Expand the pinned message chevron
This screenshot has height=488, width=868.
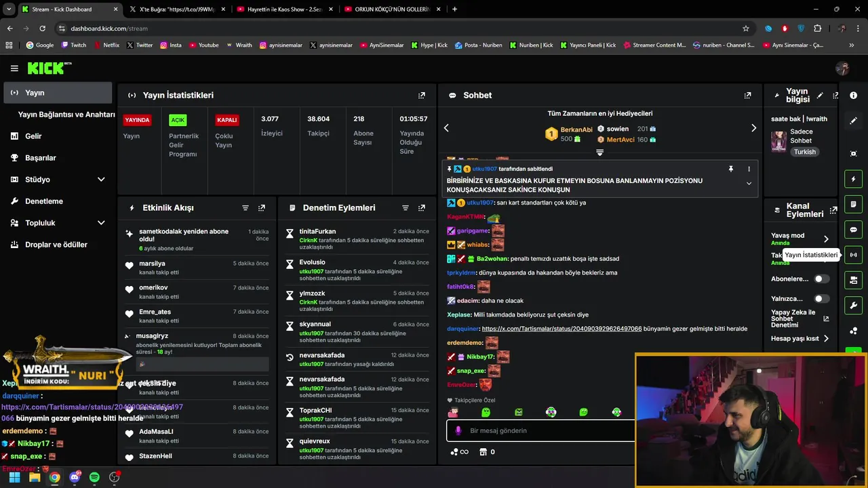749,184
